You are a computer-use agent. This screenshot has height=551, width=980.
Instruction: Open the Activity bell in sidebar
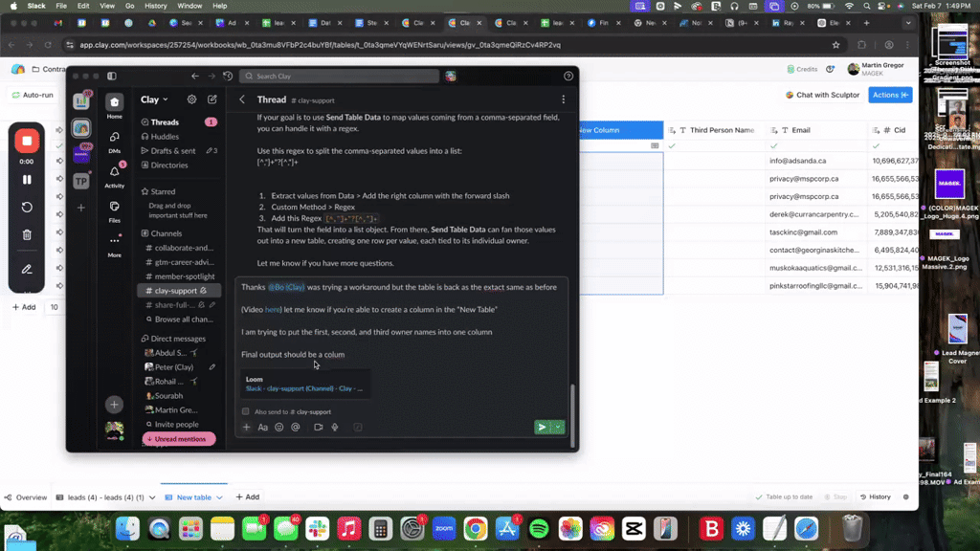coord(114,172)
